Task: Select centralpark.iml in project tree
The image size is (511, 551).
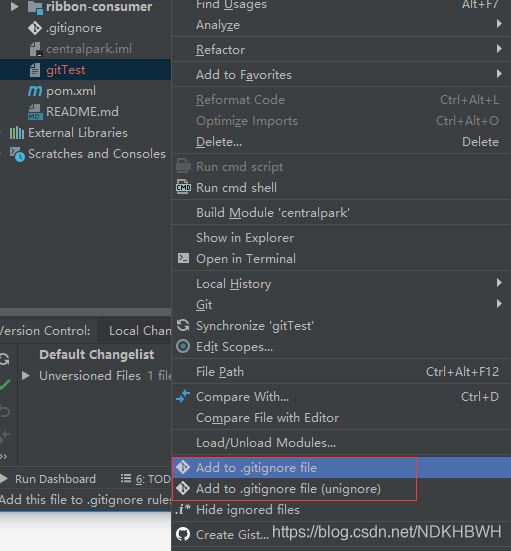Action: [89, 49]
